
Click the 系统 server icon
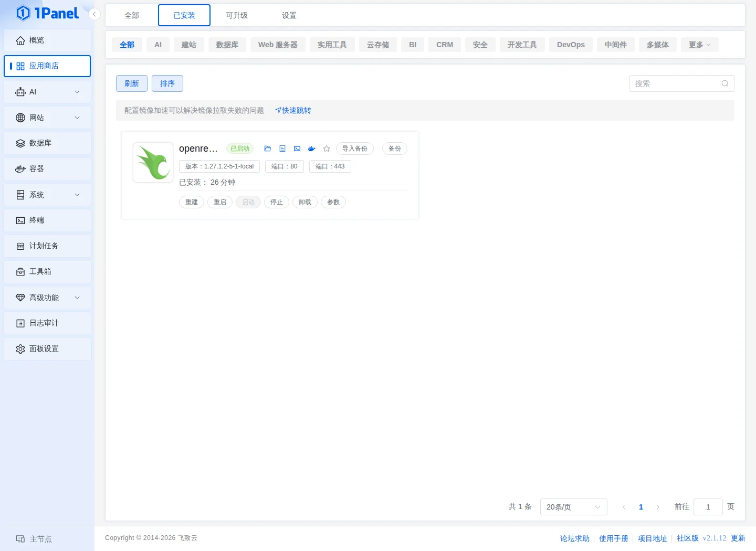click(x=20, y=195)
